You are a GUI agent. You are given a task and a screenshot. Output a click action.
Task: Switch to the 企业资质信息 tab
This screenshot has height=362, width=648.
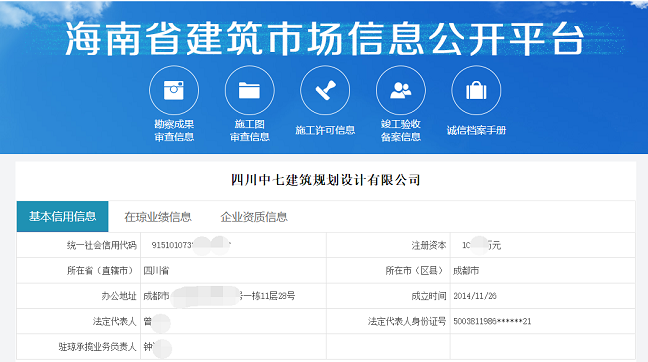point(254,217)
